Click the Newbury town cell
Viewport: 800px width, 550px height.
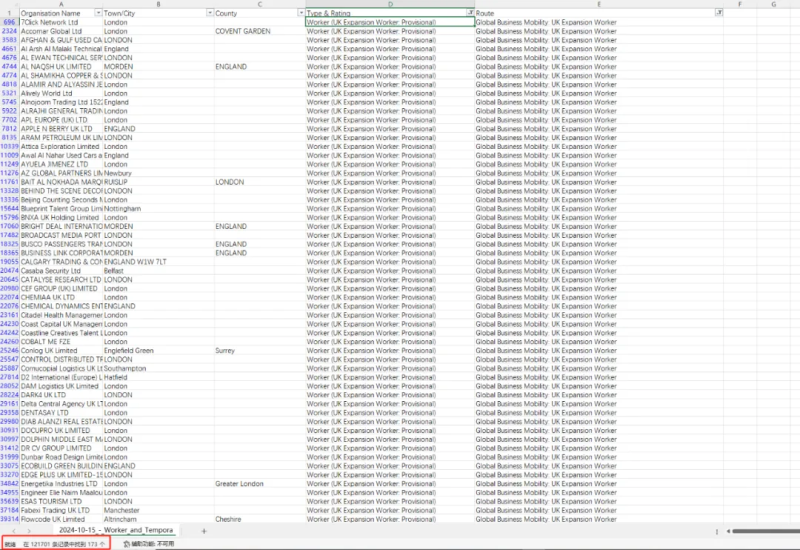(158, 173)
